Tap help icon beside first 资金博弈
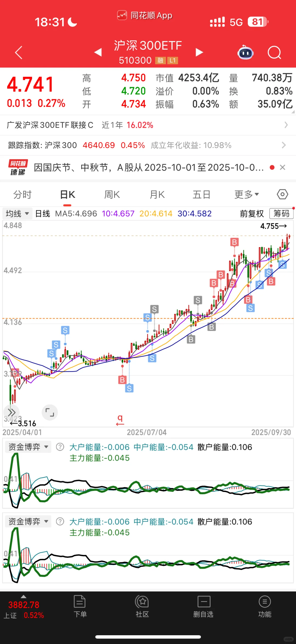 coord(60,447)
